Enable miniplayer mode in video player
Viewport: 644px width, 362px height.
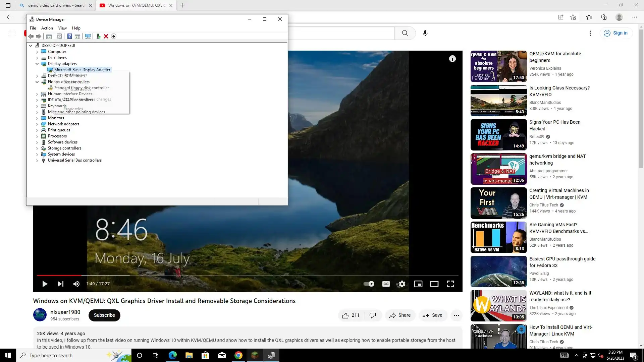pyautogui.click(x=418, y=284)
